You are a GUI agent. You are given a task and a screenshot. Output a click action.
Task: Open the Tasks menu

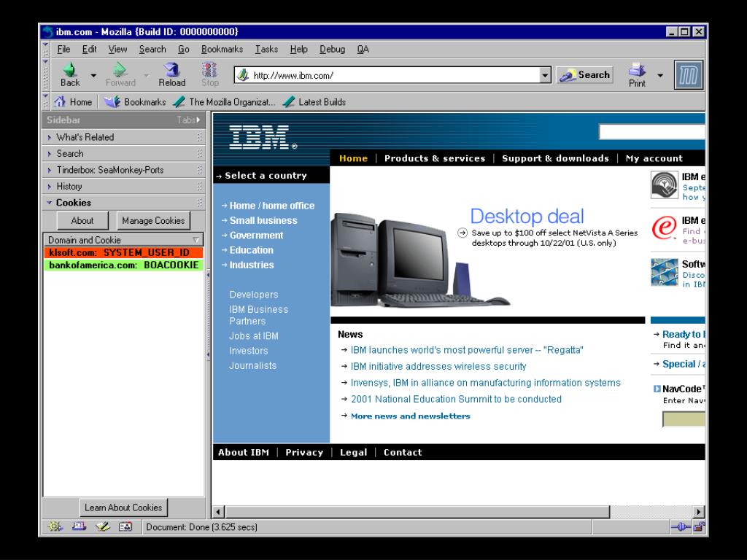pyautogui.click(x=266, y=49)
